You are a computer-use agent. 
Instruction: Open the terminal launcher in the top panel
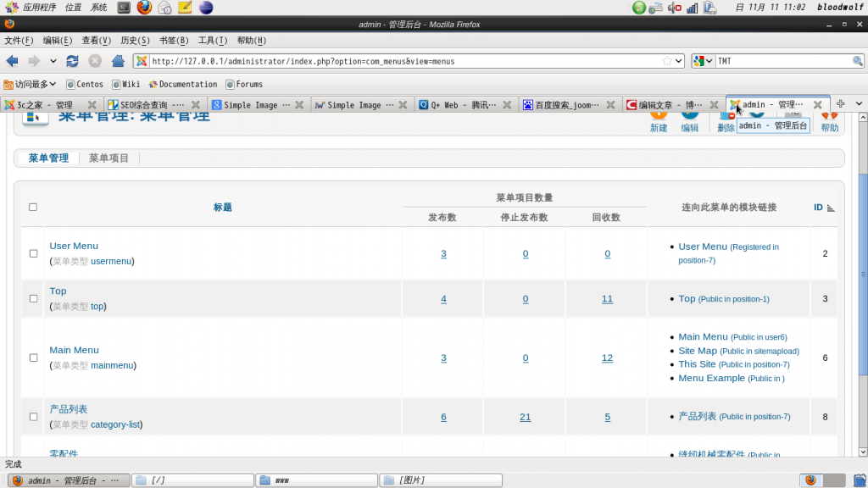point(124,7)
